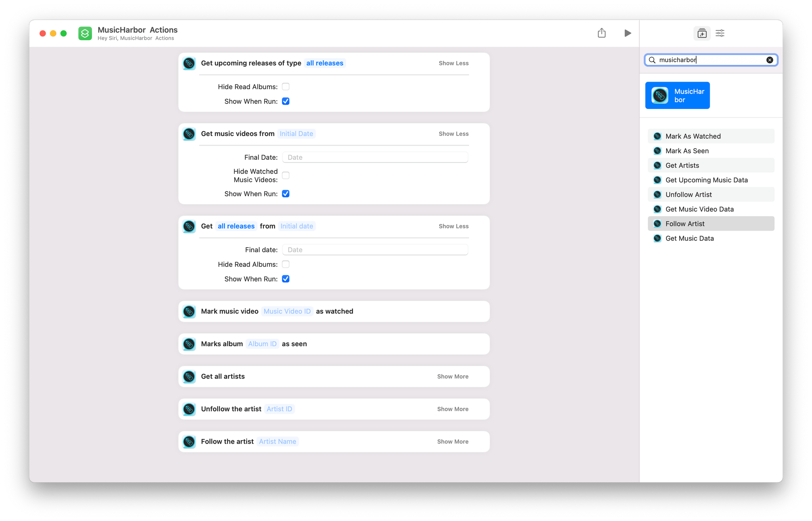Click Album ID parameter token
This screenshot has width=812, height=521.
click(262, 344)
